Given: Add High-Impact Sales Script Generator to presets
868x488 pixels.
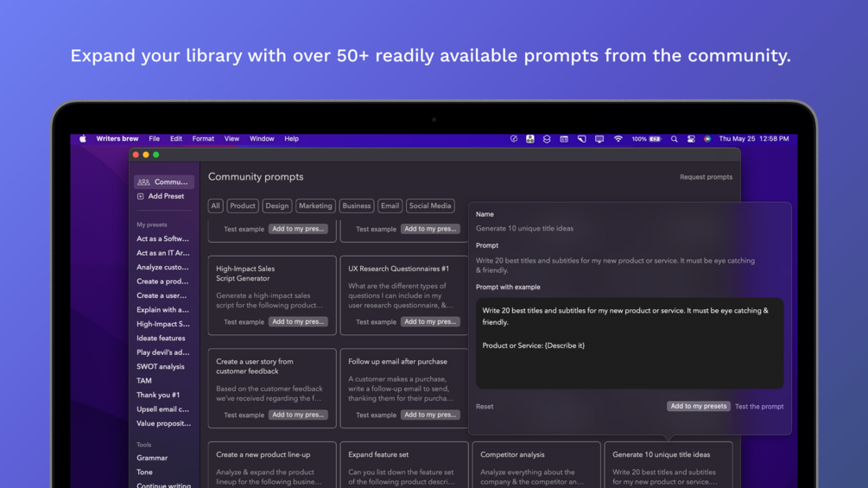Looking at the screenshot, I should coord(298,321).
